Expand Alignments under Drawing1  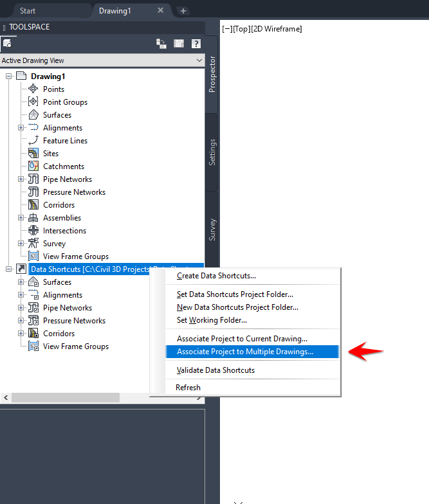click(21, 127)
